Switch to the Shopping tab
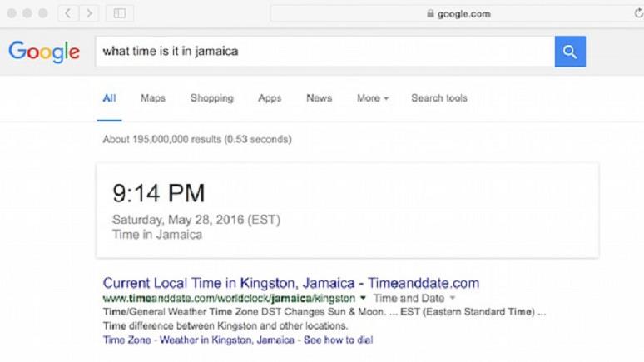This screenshot has height=362, width=644. tap(212, 98)
